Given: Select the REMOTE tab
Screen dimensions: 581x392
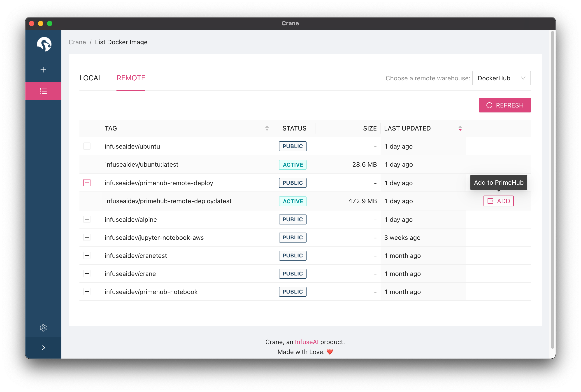Looking at the screenshot, I should [x=131, y=78].
